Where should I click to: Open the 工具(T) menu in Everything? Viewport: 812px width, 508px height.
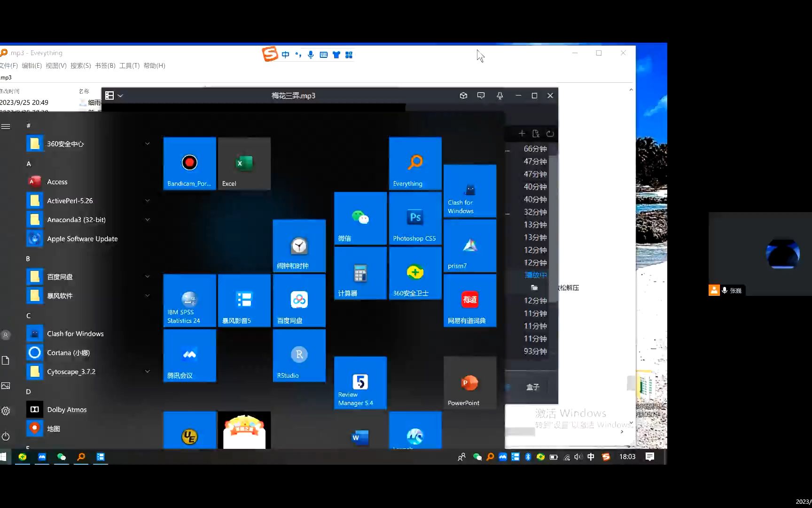[x=129, y=65]
